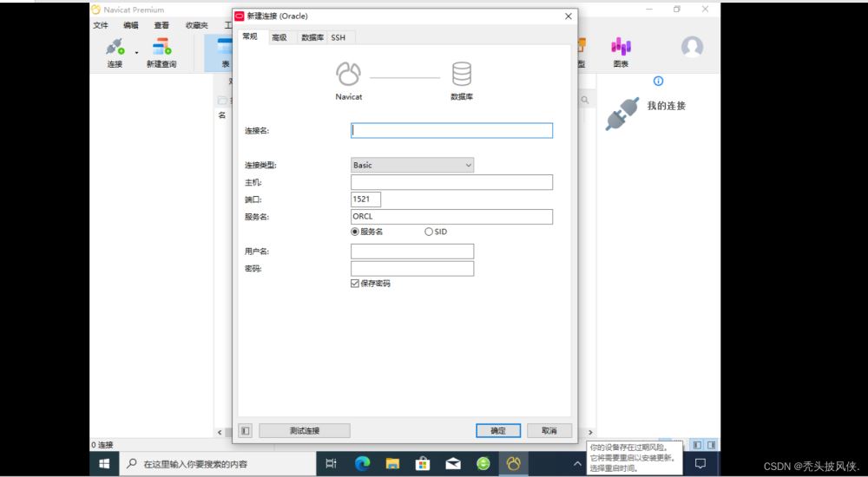Screen dimensions: 868x477
Task: Select the SID radio button
Action: [x=429, y=232]
